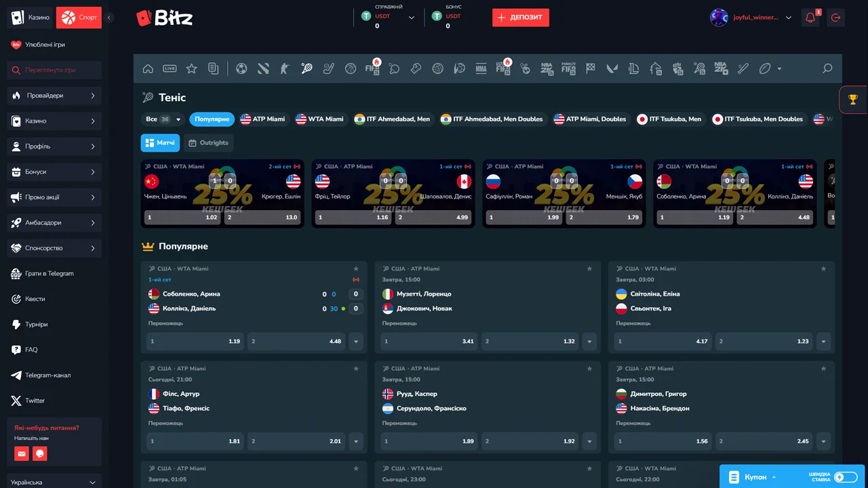Bet on Світоліна at odds 4.17
The image size is (868, 488).
click(x=663, y=342)
